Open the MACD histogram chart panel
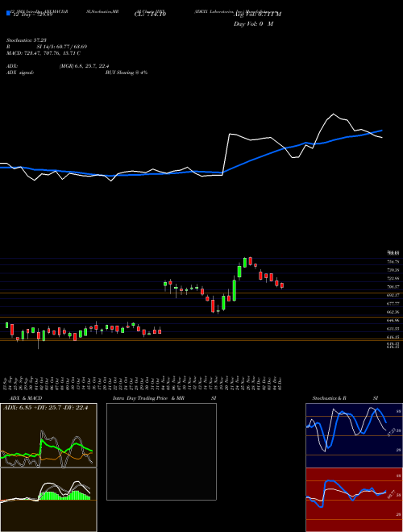This screenshot has height=532, width=403. [48, 500]
